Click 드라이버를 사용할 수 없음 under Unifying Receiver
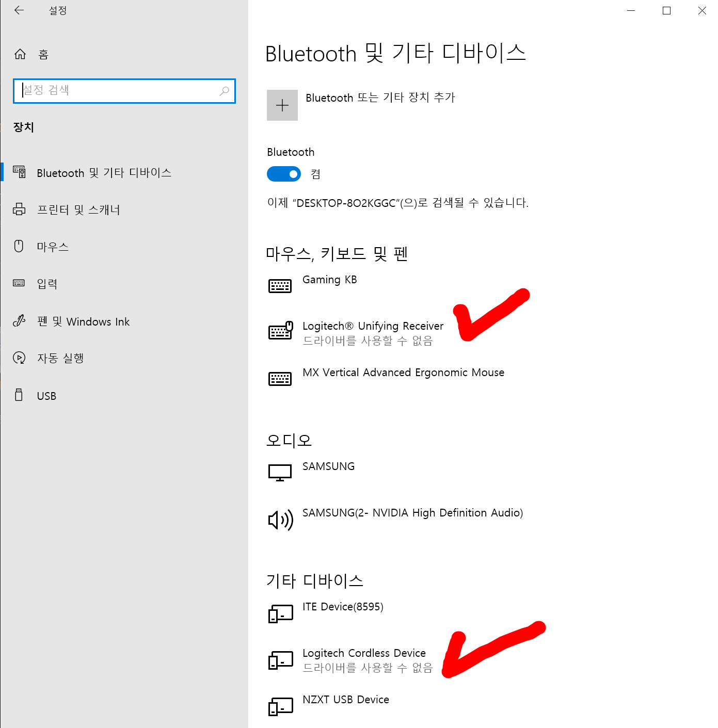Viewport: 718px width, 728px height. (368, 341)
